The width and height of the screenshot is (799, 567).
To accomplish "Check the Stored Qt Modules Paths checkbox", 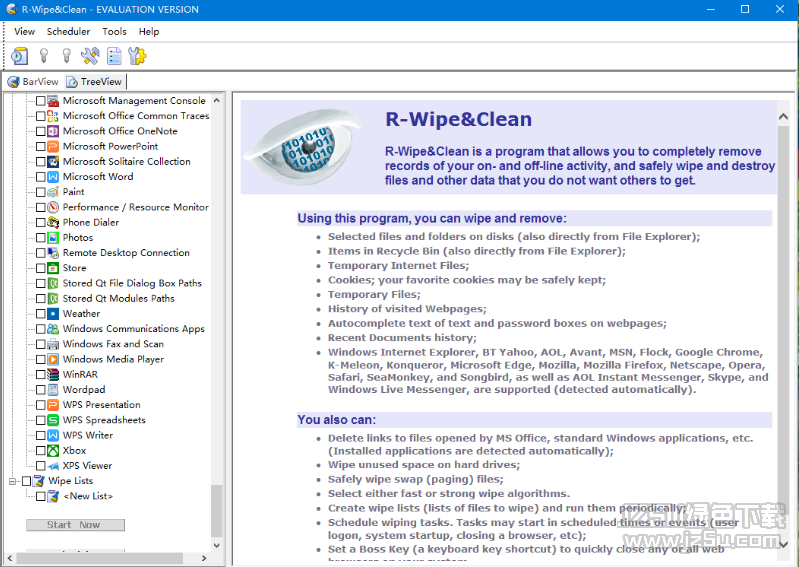I will pos(41,299).
